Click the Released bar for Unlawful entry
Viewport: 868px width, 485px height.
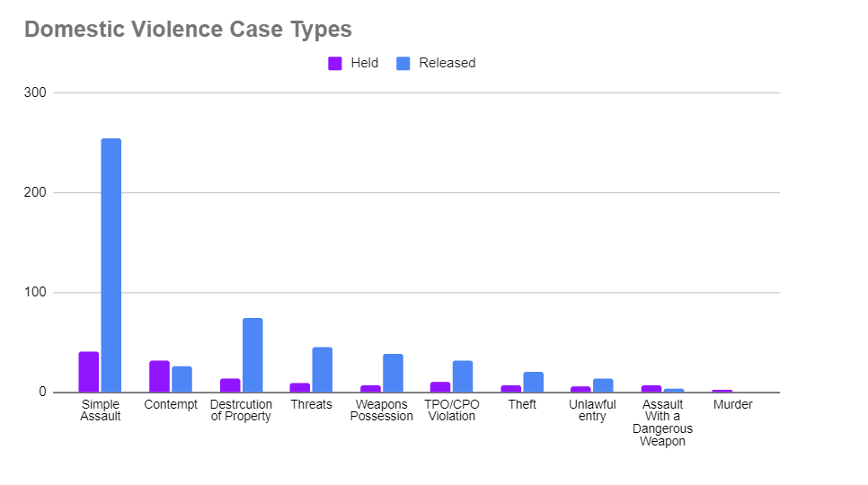pyautogui.click(x=603, y=385)
